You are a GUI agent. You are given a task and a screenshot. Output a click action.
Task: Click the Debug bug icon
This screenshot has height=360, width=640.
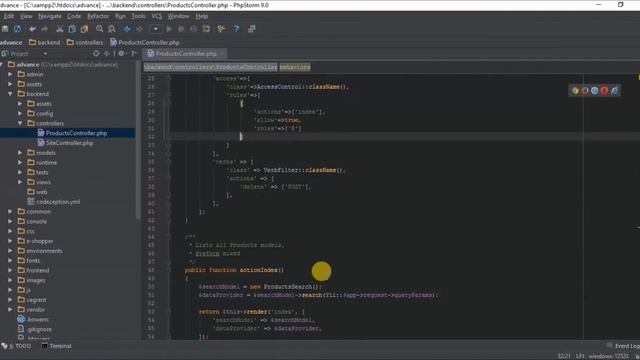click(x=181, y=29)
